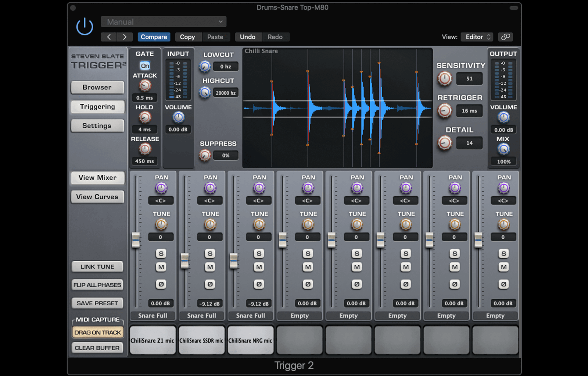Click the Retrigger knob
The image size is (588, 376).
[x=445, y=111]
